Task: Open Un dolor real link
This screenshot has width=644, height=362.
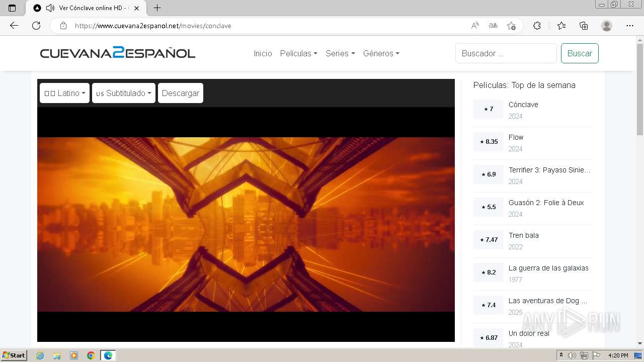Action: point(529,333)
